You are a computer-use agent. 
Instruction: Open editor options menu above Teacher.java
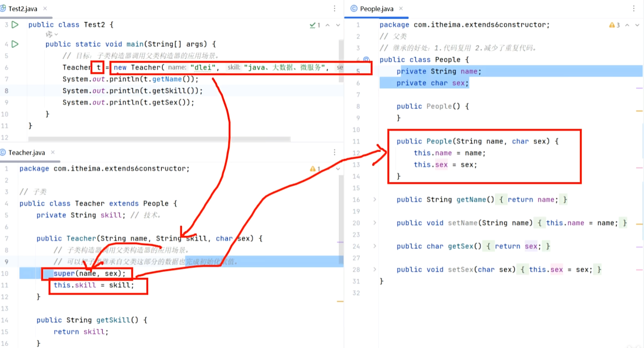click(x=334, y=152)
